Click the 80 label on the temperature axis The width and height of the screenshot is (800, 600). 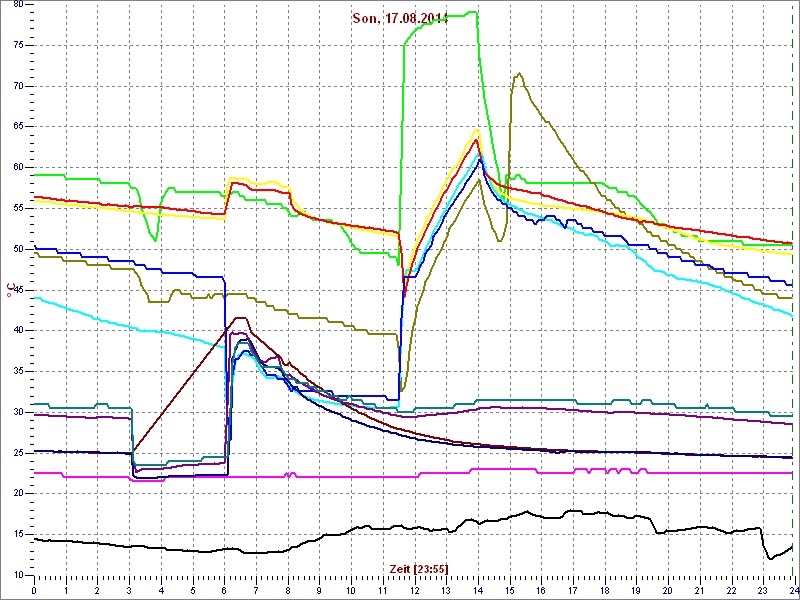click(x=17, y=6)
